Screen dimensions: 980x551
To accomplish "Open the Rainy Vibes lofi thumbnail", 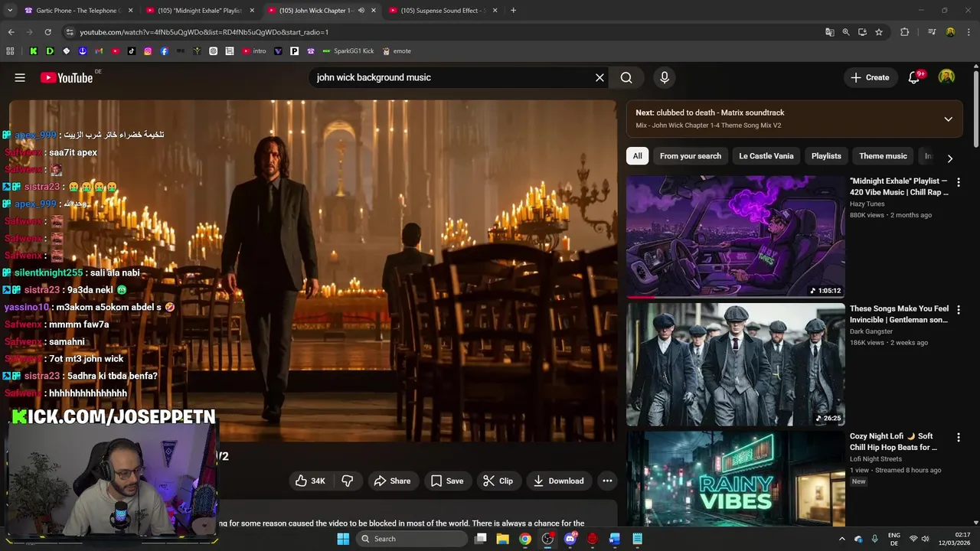I will pyautogui.click(x=735, y=478).
